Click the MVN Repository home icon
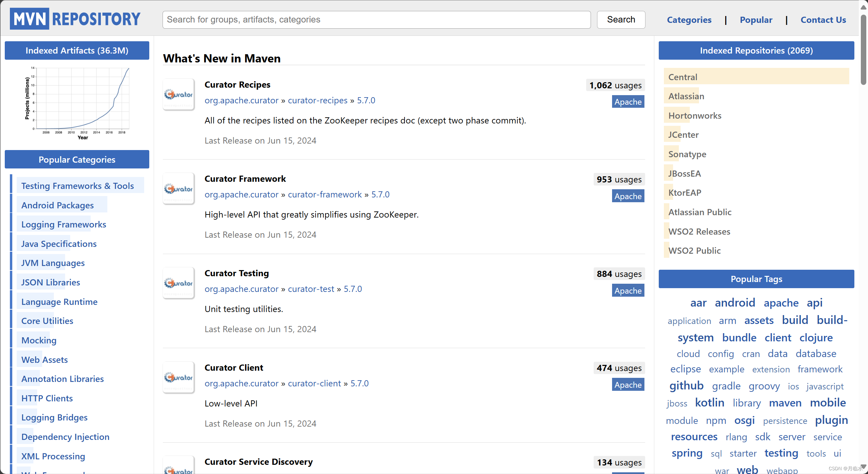The height and width of the screenshot is (474, 868). (x=76, y=19)
